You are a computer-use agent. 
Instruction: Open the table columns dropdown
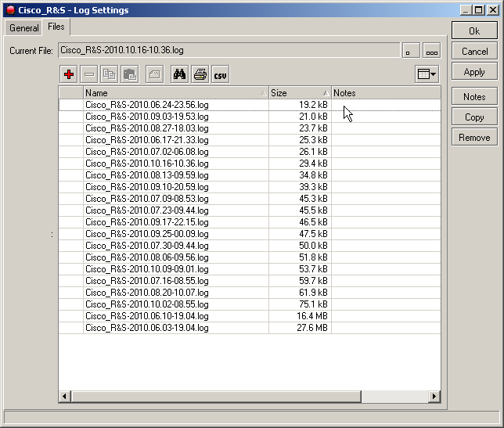427,74
